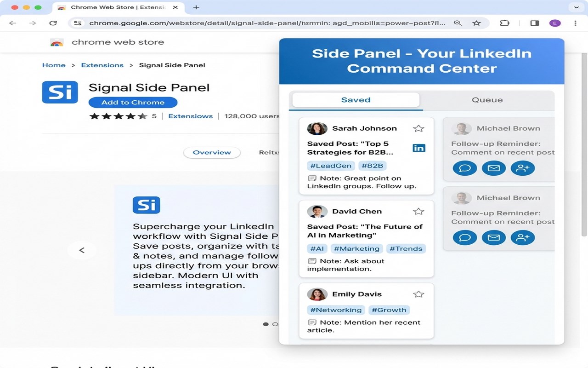This screenshot has height=368, width=588.
Task: Select the filled carousel dot indicator
Action: (266, 324)
